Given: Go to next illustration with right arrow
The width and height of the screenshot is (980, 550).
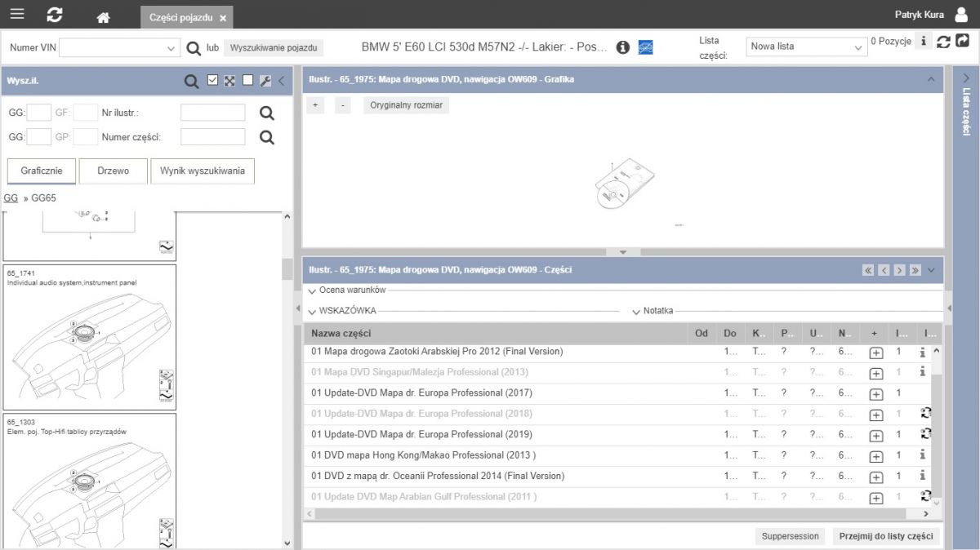Looking at the screenshot, I should pos(899,270).
